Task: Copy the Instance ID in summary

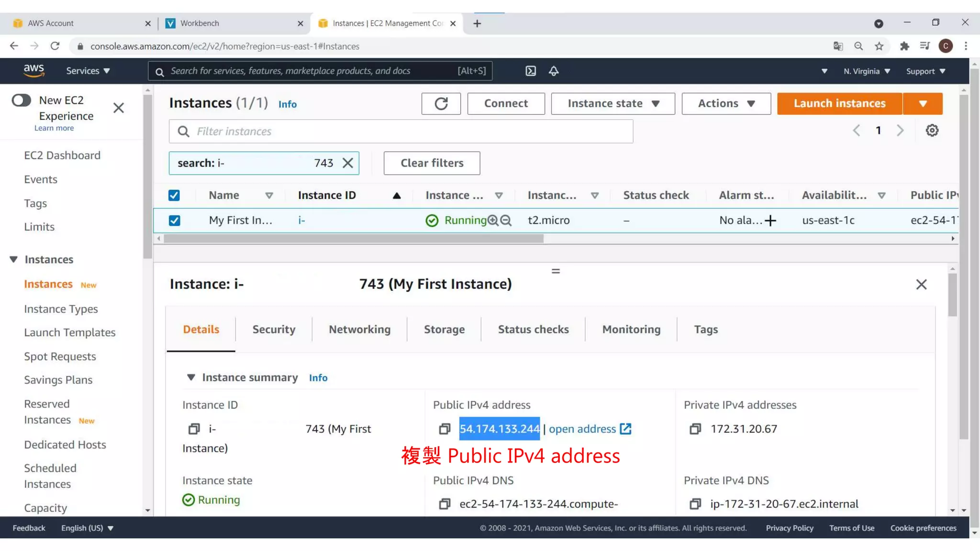Action: click(x=194, y=429)
